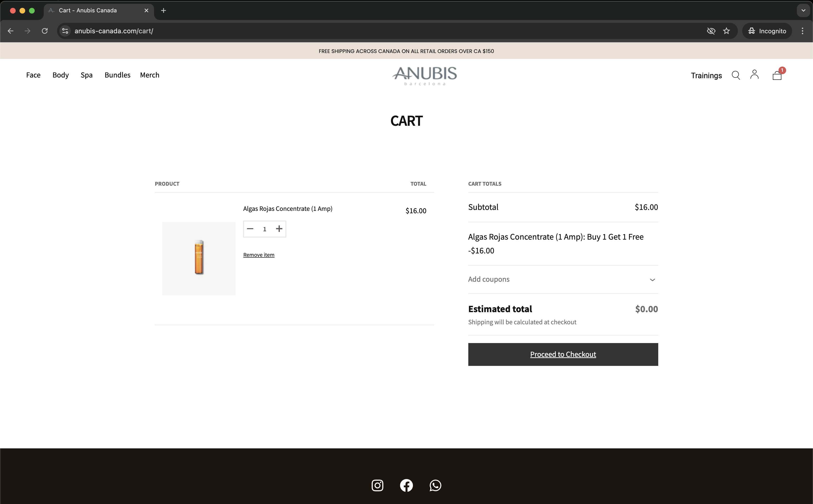Click the -$16.00 discount amount
The height and width of the screenshot is (504, 813).
tap(481, 251)
